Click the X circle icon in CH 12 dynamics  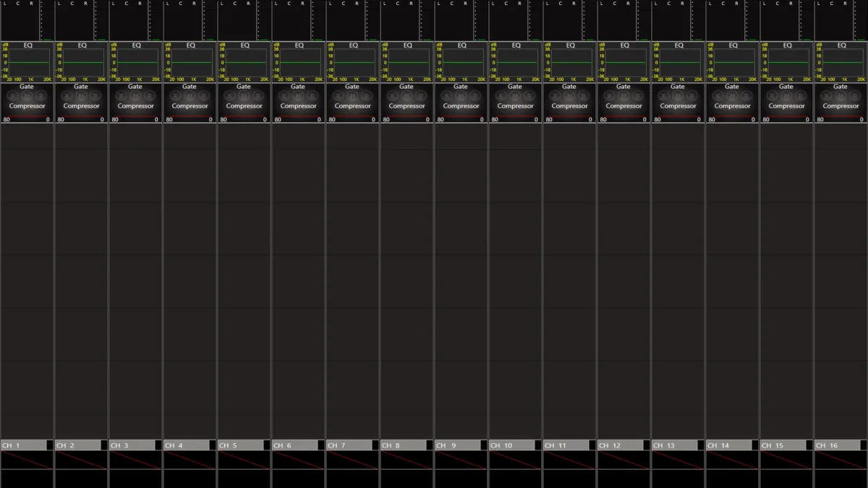(610, 96)
